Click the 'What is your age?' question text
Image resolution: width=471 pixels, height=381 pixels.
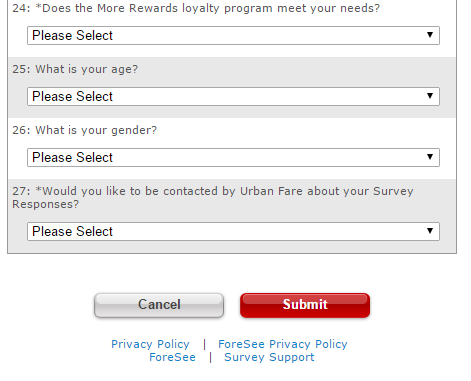tap(75, 69)
